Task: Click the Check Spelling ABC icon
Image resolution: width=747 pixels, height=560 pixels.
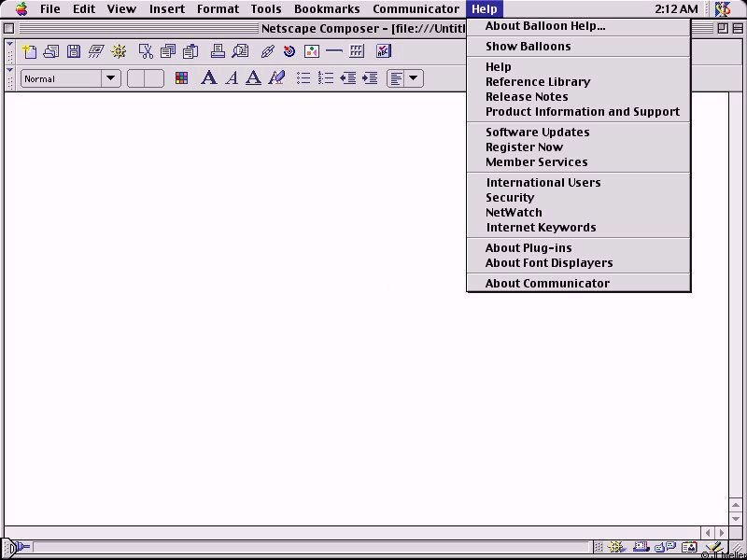Action: pyautogui.click(x=384, y=51)
